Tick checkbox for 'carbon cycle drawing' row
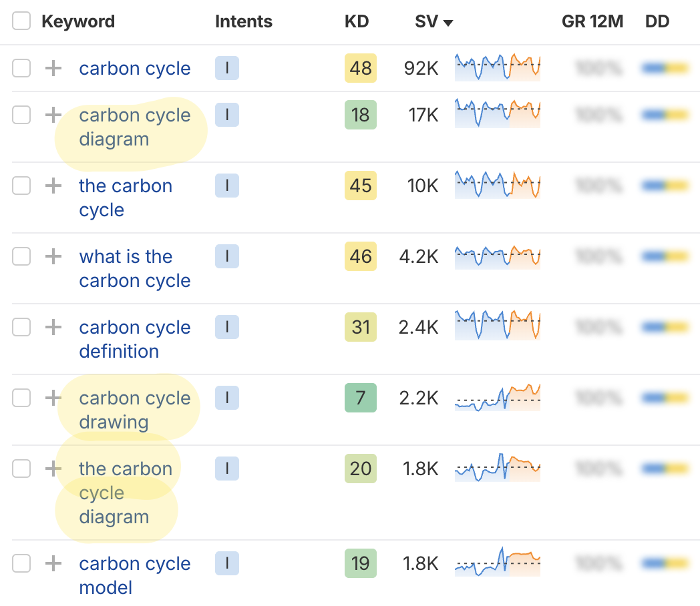This screenshot has height=606, width=700. click(x=21, y=398)
